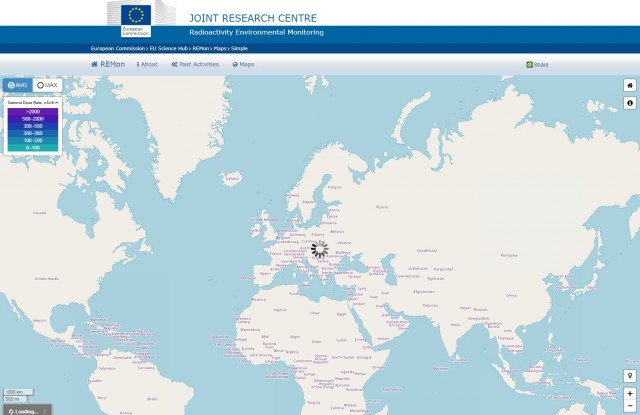Collapse the Gamma Dose Rate legend
The width and height of the screenshot is (640, 415).
point(57,103)
